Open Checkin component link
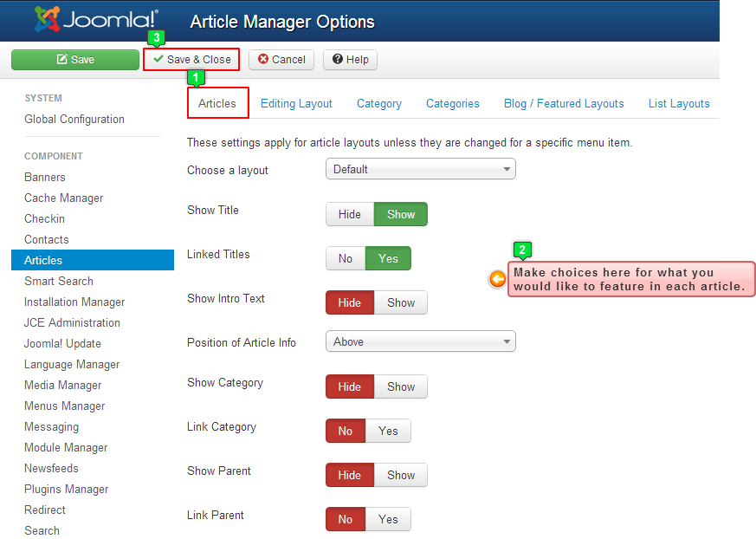The width and height of the screenshot is (756, 539). (x=44, y=218)
